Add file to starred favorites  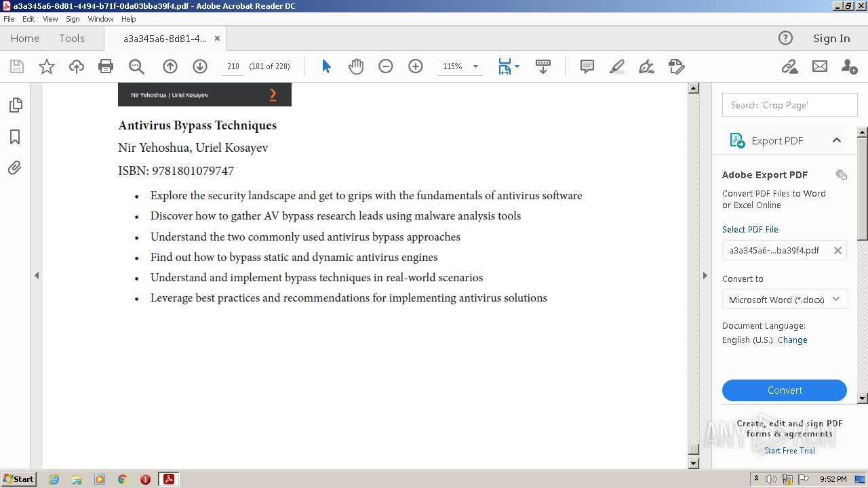click(47, 66)
